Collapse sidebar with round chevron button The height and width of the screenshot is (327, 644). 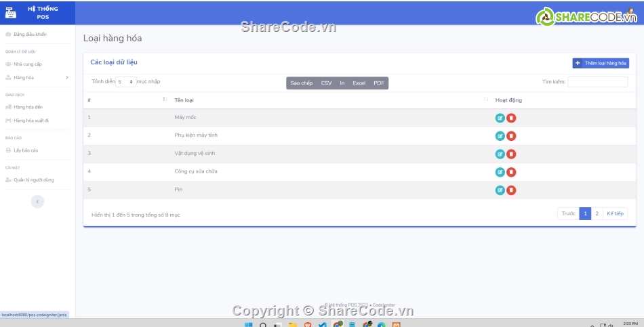tap(37, 201)
